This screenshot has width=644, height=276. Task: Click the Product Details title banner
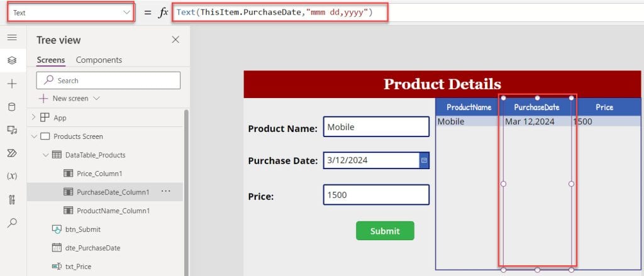coord(442,84)
